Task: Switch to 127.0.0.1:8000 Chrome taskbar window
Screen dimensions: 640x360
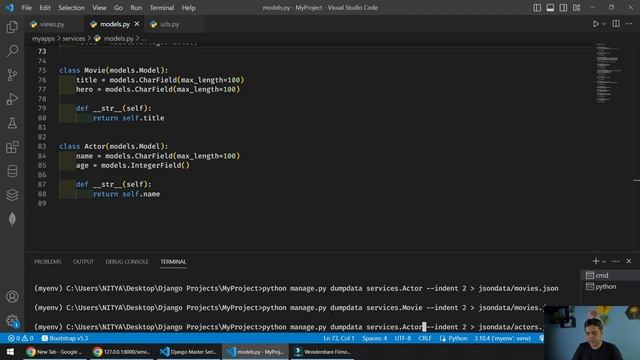Action: pyautogui.click(x=121, y=352)
